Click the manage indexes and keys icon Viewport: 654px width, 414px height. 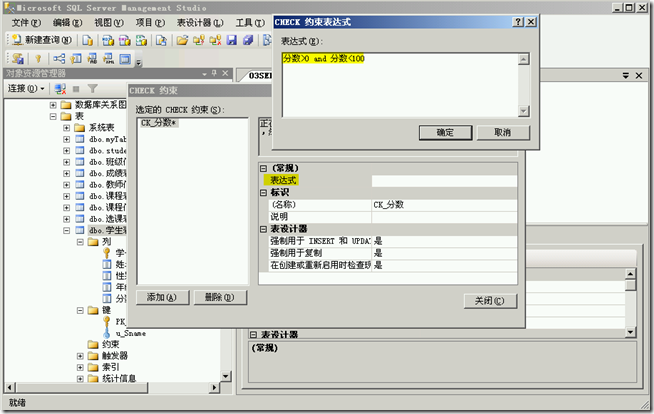coord(75,59)
